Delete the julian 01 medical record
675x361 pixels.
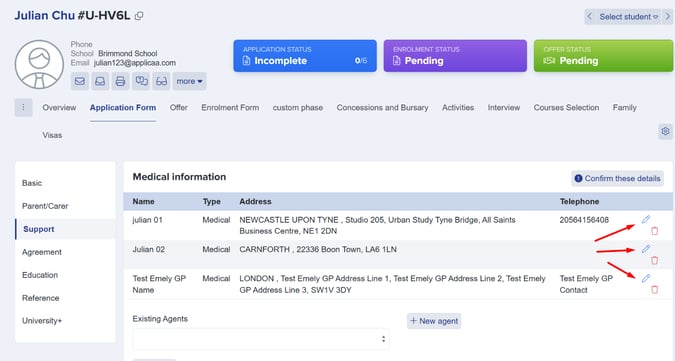654,231
